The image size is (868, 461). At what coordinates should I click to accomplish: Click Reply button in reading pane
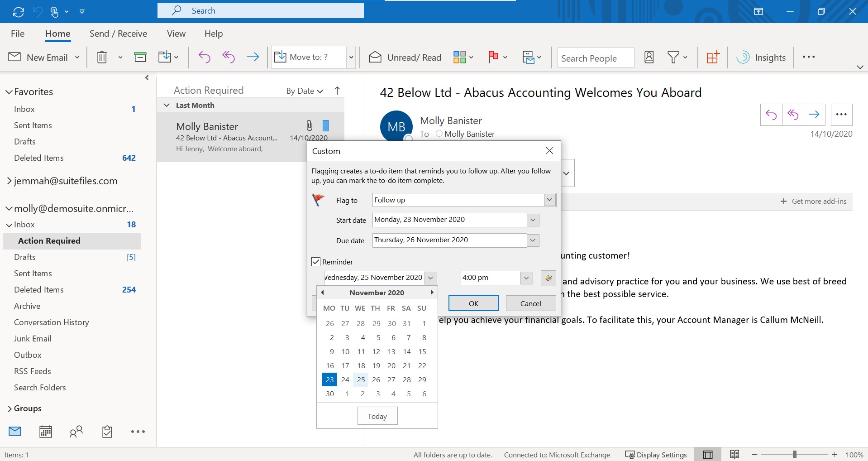pos(771,115)
